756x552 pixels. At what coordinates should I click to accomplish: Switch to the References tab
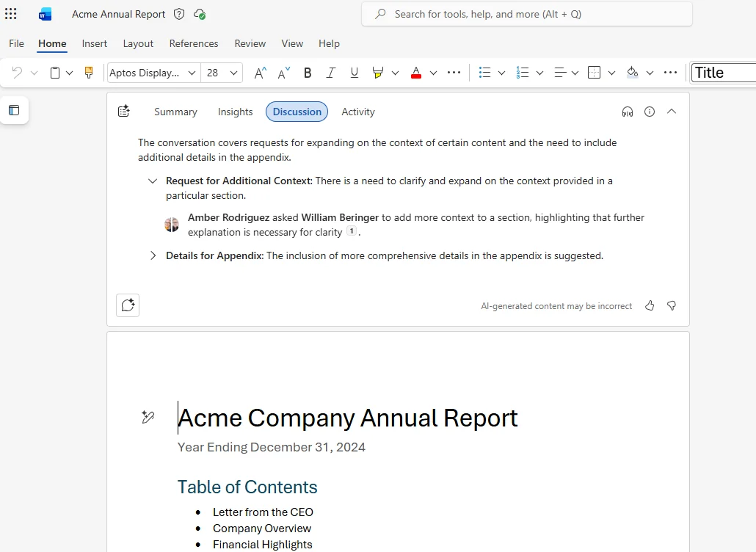(194, 43)
